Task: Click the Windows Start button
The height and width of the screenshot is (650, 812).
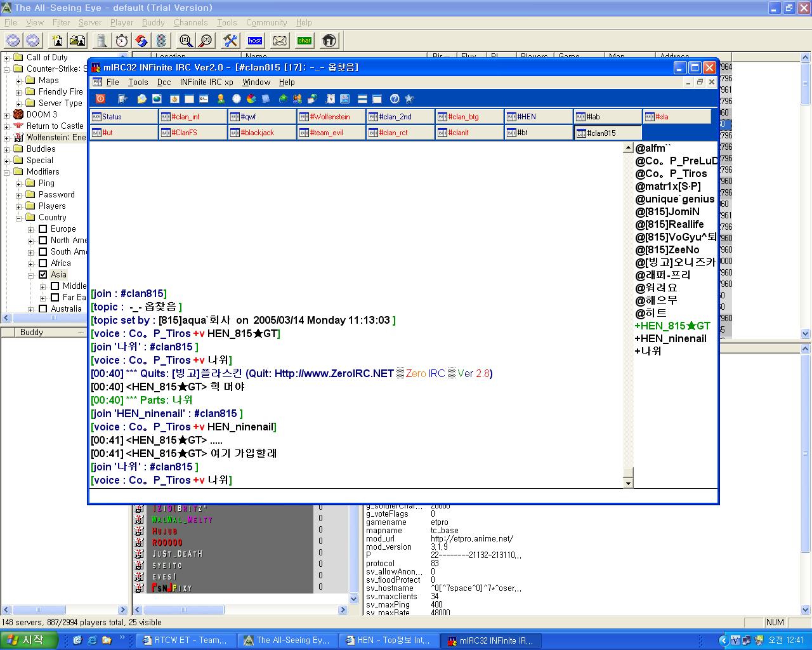Action: [29, 640]
